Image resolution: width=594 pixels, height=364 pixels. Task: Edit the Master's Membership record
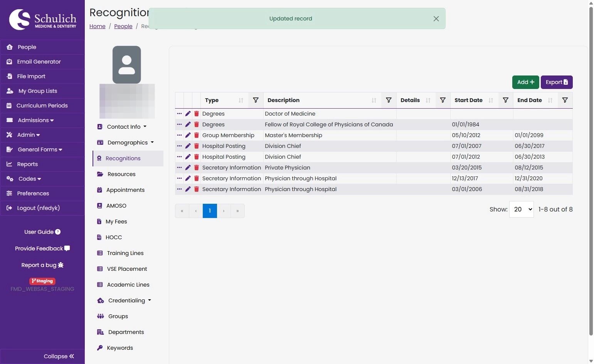click(188, 135)
